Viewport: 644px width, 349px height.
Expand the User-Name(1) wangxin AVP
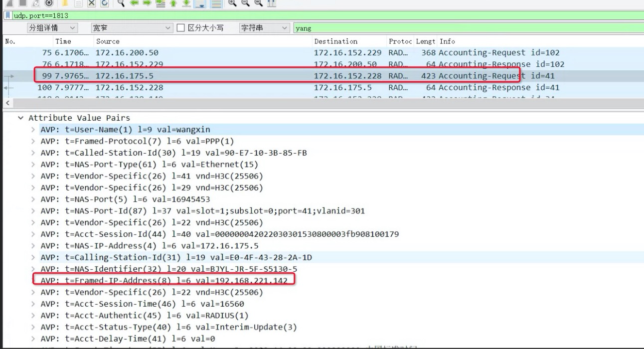[x=33, y=130]
